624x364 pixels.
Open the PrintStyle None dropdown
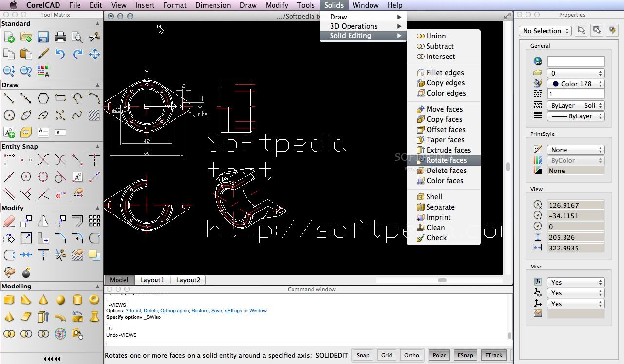(x=576, y=150)
